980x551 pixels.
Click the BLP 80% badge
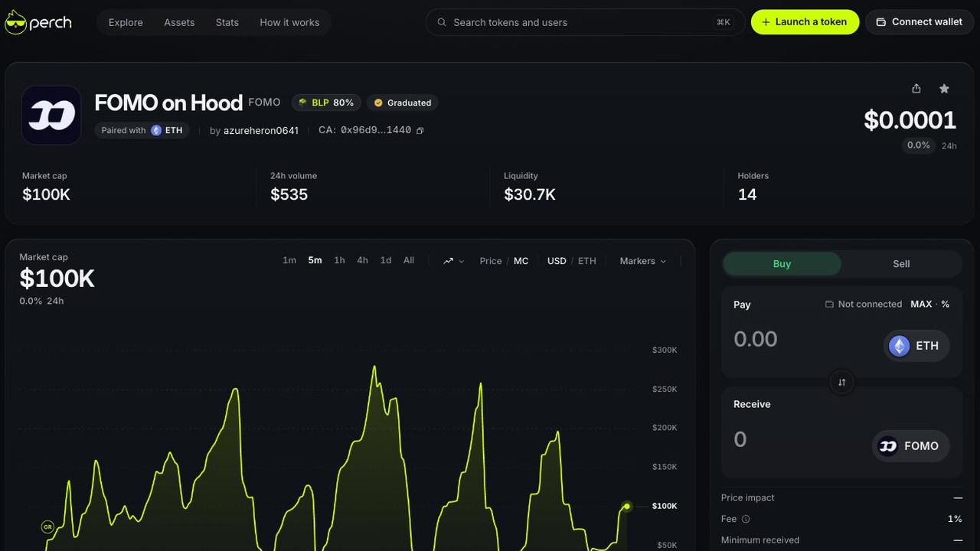tap(326, 103)
